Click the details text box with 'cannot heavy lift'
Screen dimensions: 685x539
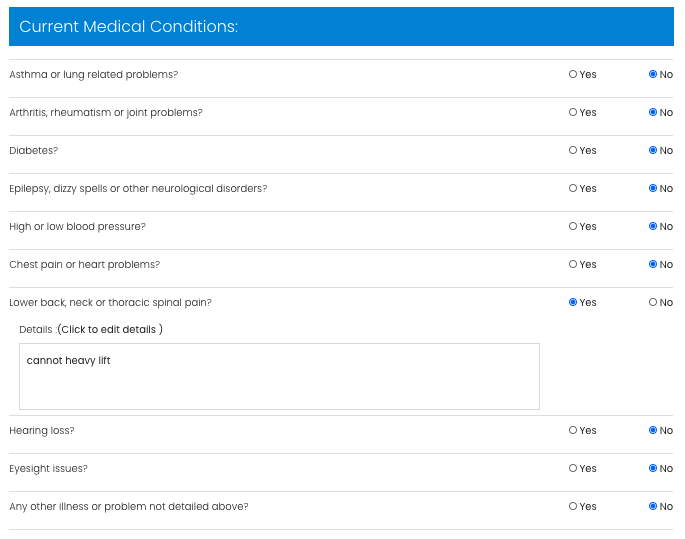tap(279, 376)
